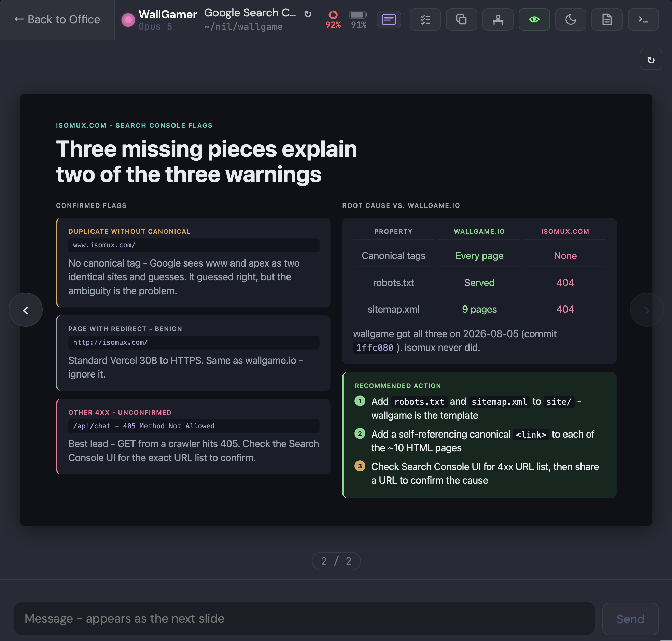This screenshot has height=641, width=672.
Task: Click the ISOMUX.COM column header
Action: coord(565,231)
